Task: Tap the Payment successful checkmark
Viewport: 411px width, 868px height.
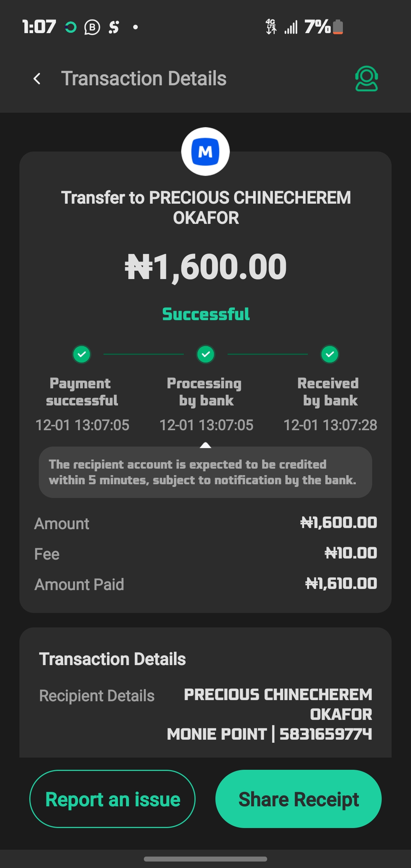Action: click(82, 354)
